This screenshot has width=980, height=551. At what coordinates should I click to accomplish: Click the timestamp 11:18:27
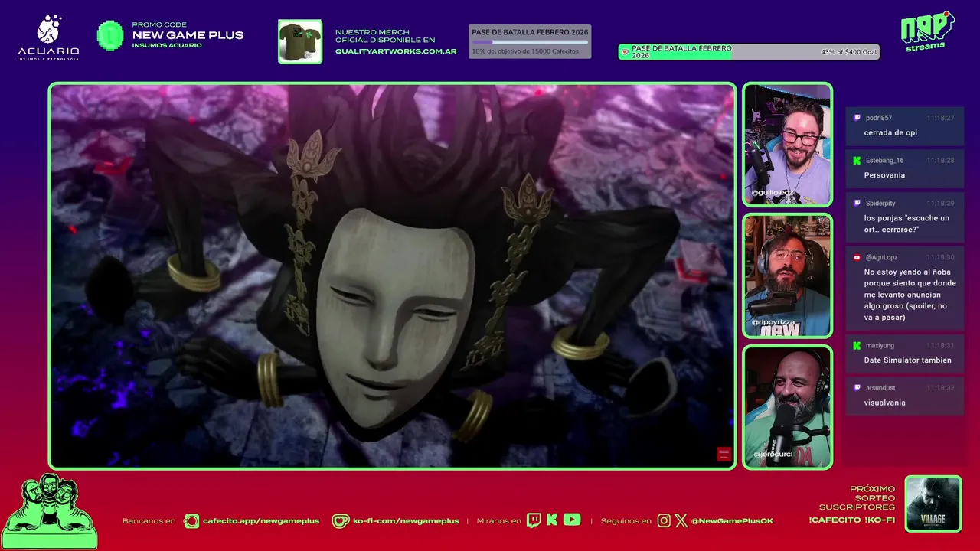click(940, 118)
